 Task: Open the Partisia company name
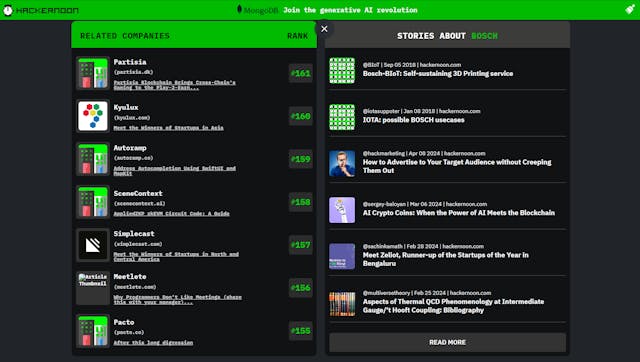[130, 62]
